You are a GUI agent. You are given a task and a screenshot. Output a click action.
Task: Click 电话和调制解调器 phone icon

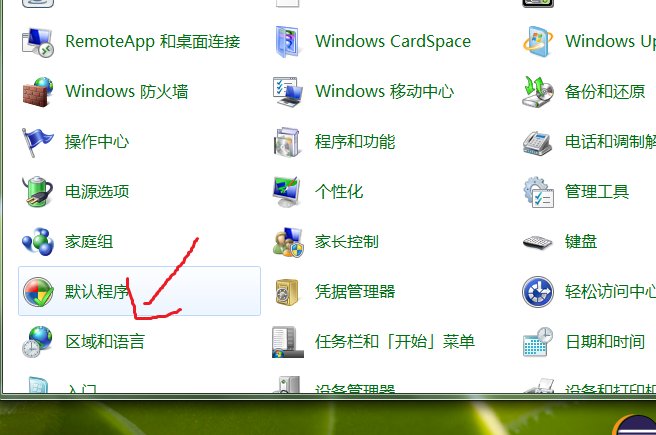pos(538,142)
